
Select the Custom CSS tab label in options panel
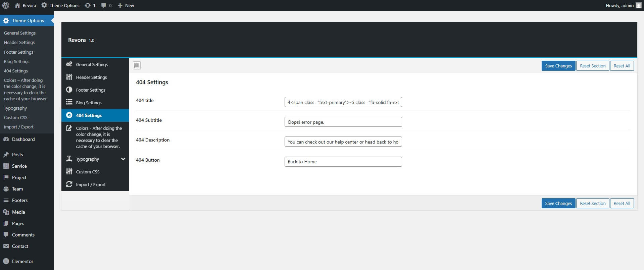click(x=88, y=172)
